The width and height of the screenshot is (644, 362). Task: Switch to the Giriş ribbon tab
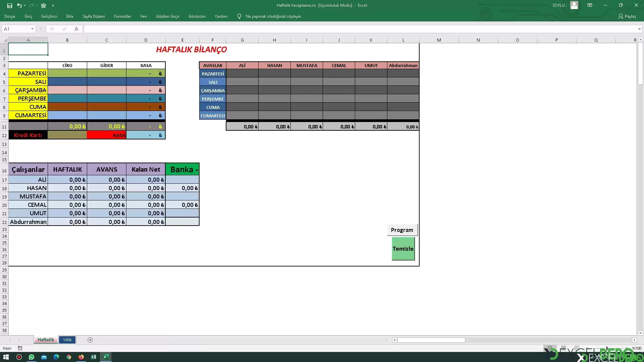pyautogui.click(x=28, y=16)
